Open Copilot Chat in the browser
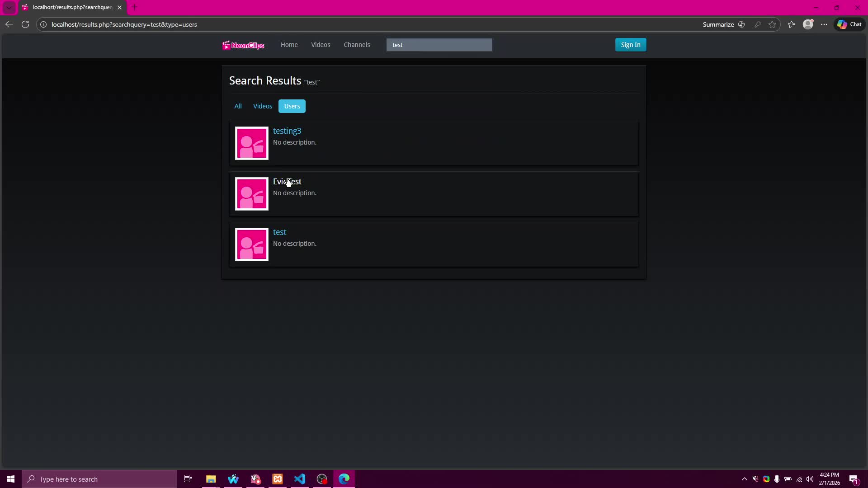This screenshot has width=868, height=488. (849, 24)
